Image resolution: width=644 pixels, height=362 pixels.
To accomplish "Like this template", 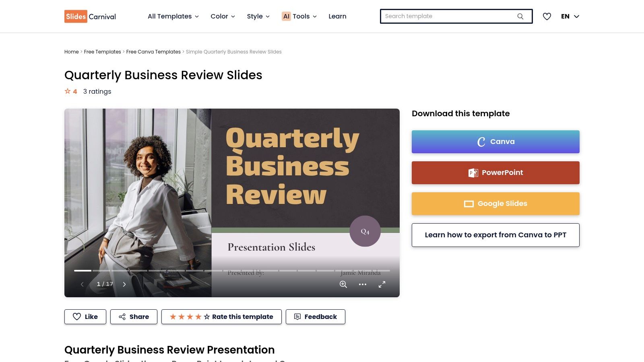I will coord(85,317).
